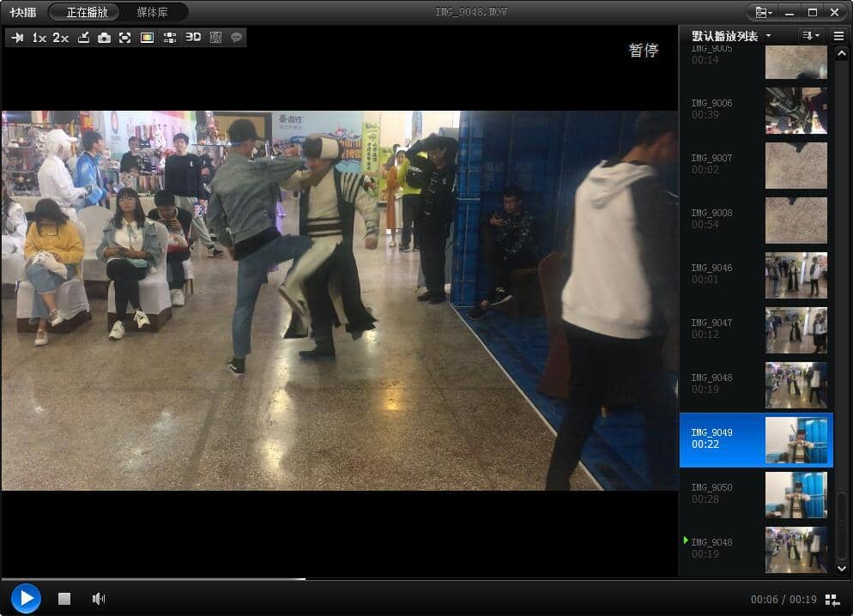The image size is (853, 616).
Task: Select IMG_9046 in the playlist
Action: pos(756,274)
